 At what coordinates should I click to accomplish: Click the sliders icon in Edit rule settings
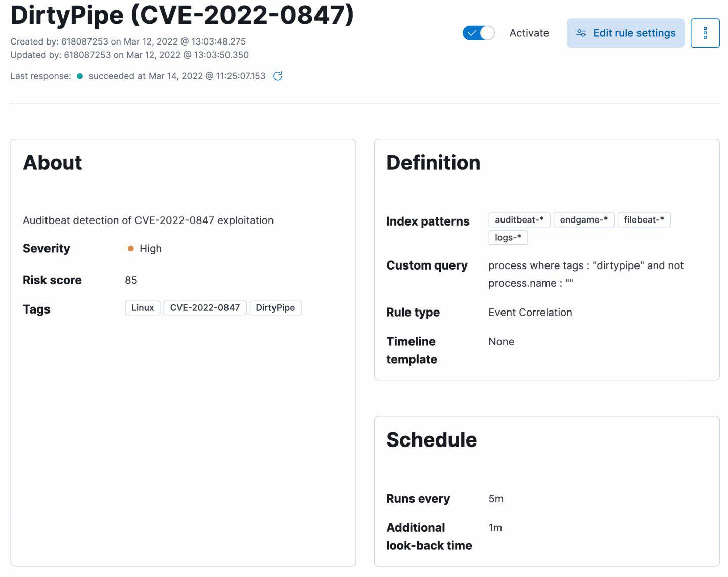point(581,33)
